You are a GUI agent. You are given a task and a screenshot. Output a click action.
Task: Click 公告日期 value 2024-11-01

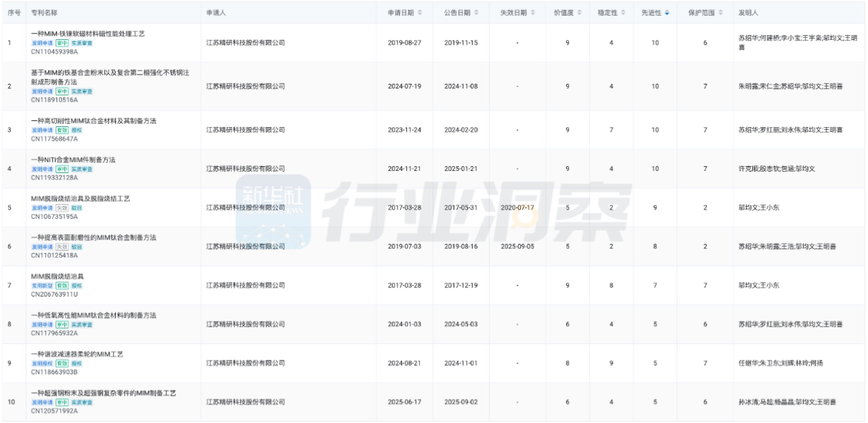[x=461, y=363]
